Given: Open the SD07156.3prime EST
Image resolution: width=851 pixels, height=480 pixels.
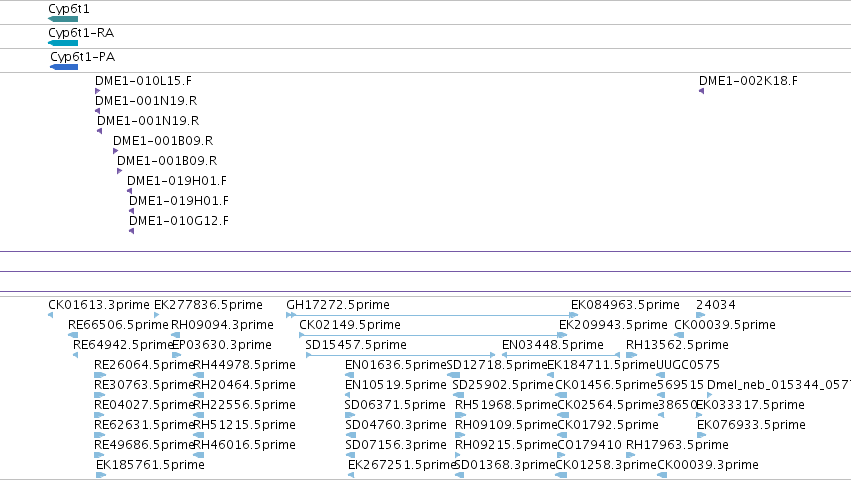Looking at the screenshot, I should [396, 446].
